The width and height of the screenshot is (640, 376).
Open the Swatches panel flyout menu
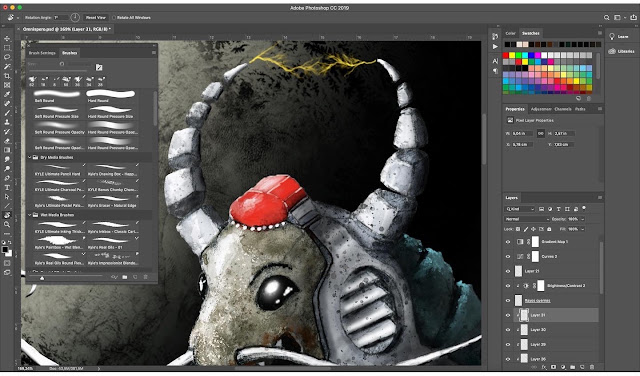600,33
